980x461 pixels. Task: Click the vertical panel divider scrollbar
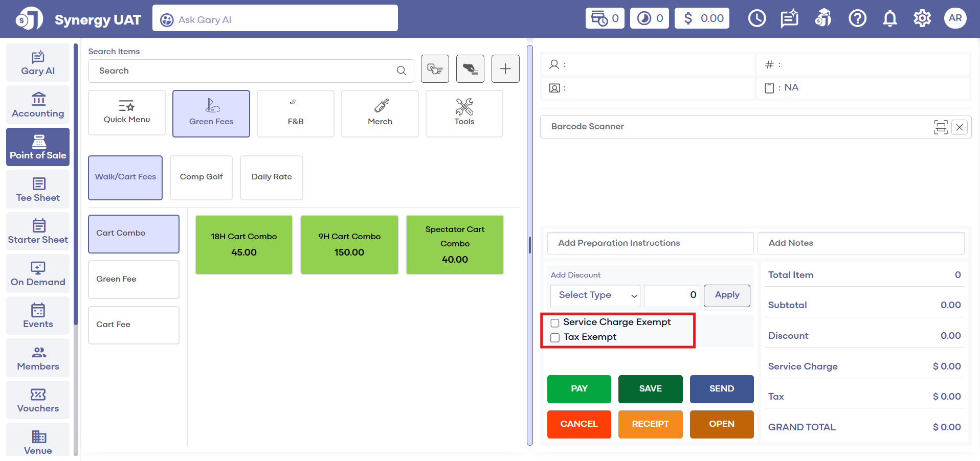tap(530, 245)
